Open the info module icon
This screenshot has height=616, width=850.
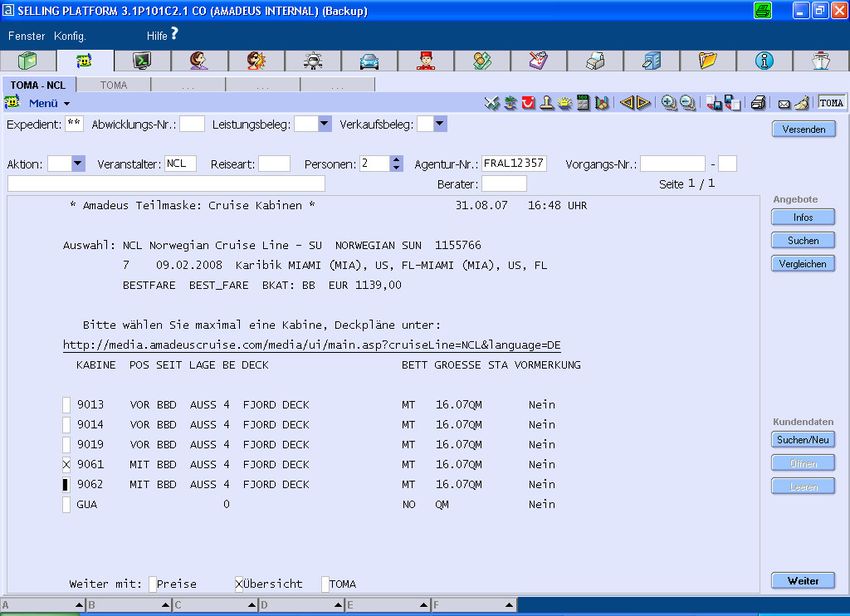pyautogui.click(x=765, y=61)
